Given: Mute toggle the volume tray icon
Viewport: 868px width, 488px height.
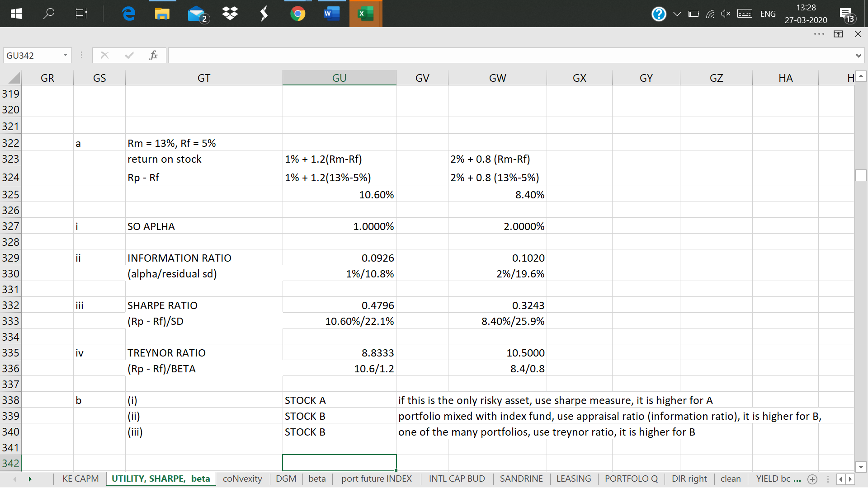Looking at the screenshot, I should (x=725, y=14).
